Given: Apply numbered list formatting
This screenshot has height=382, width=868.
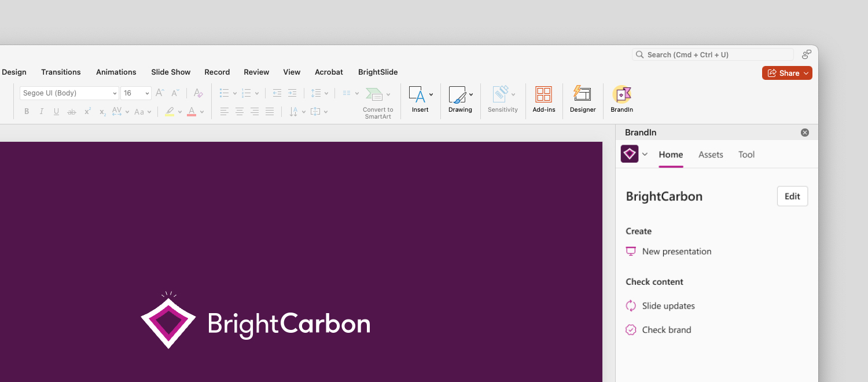Looking at the screenshot, I should tap(247, 93).
